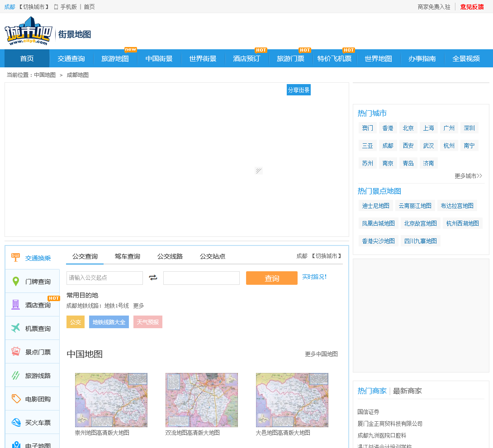Open 交通查询 in the navigation bar
Viewport: 493px width, 448px height.
click(x=71, y=58)
